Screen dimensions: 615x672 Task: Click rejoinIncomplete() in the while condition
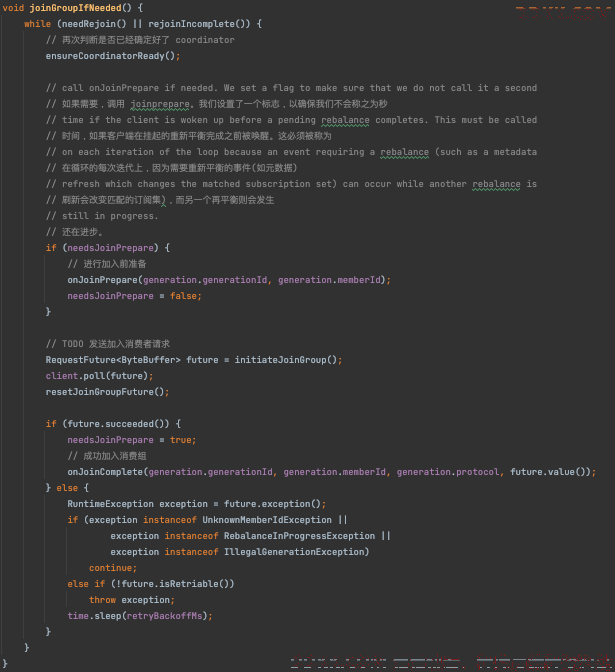click(199, 24)
